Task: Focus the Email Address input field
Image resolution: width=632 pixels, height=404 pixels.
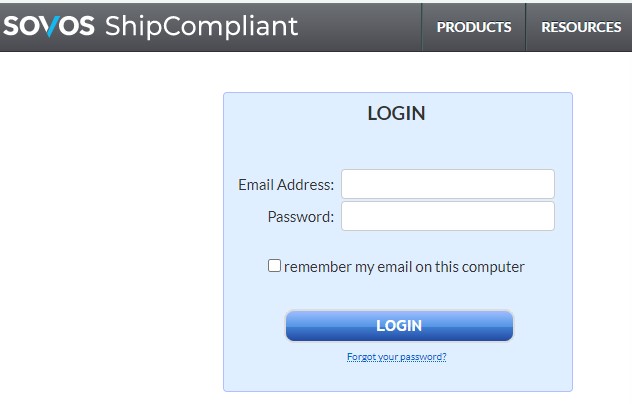Action: click(448, 184)
